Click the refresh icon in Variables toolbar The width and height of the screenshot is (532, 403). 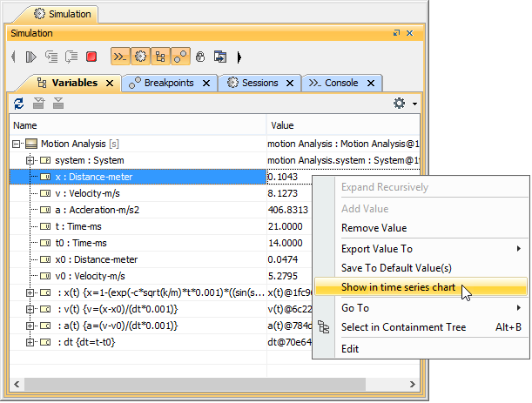click(19, 104)
